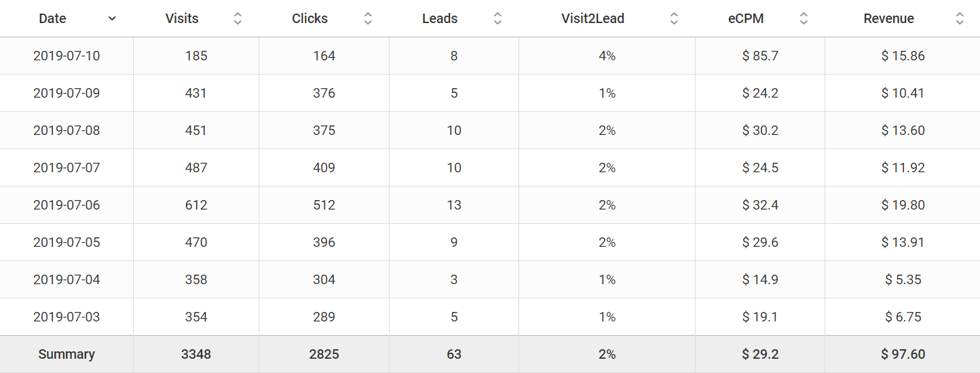Sort table using the Leads sort icon
Screen dimensions: 980x373
(497, 19)
